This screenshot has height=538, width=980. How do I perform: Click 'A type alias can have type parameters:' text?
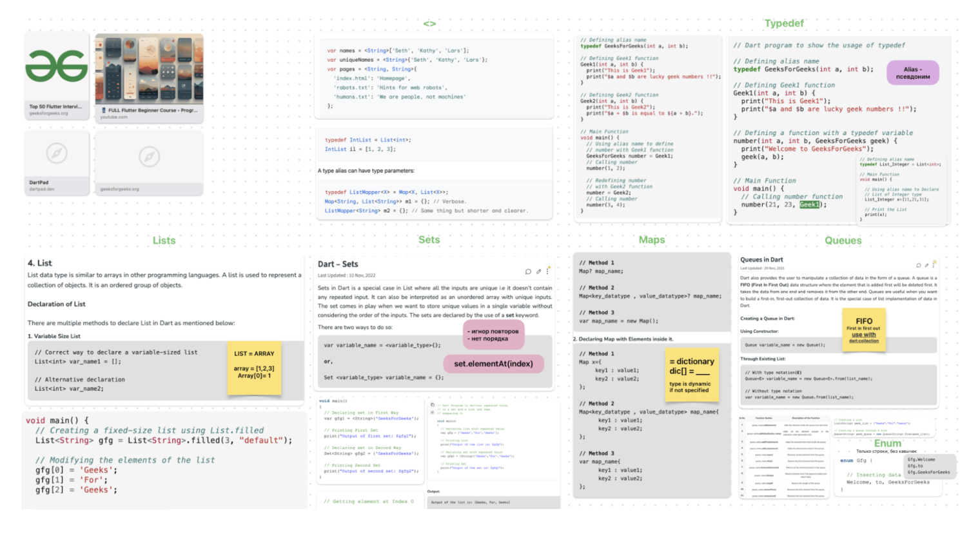[366, 171]
